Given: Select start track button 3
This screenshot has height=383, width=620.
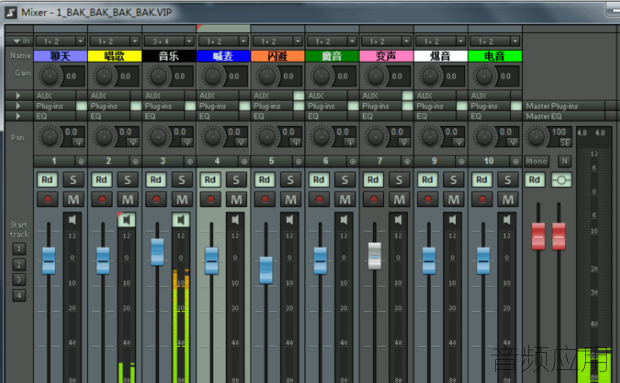Looking at the screenshot, I should [x=19, y=280].
